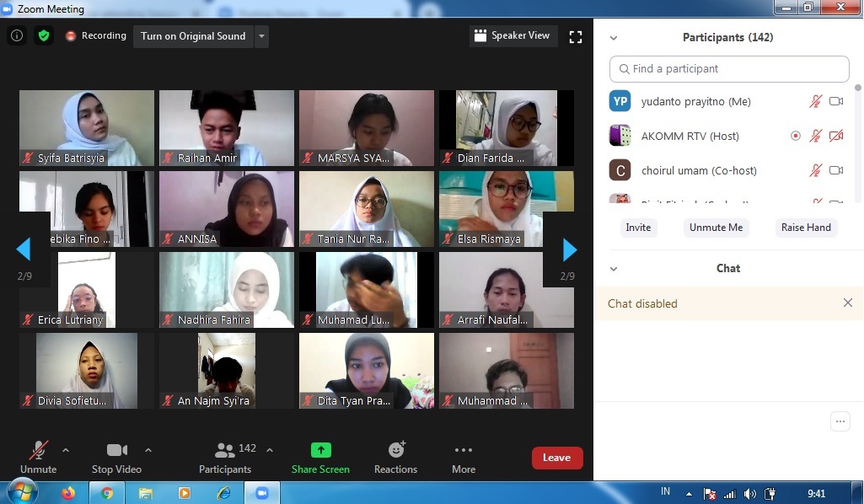864x504 pixels.
Task: Unmute yourself via the microphone icon
Action: click(38, 449)
